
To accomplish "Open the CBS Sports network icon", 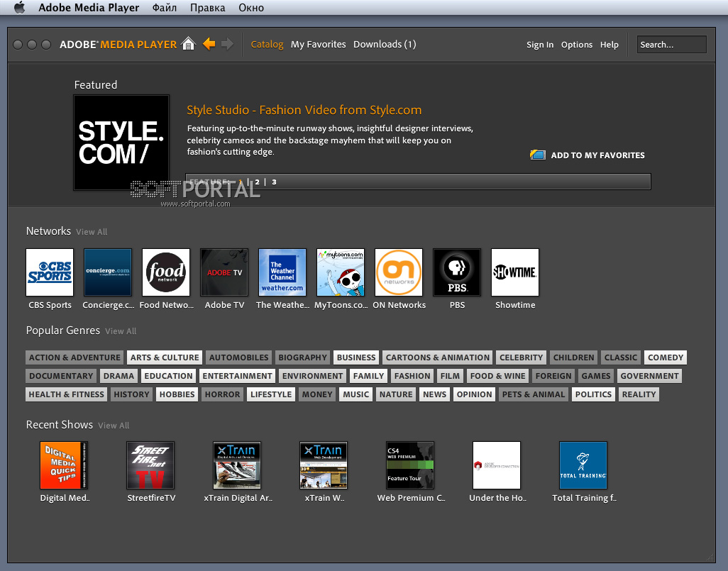I will coord(50,272).
